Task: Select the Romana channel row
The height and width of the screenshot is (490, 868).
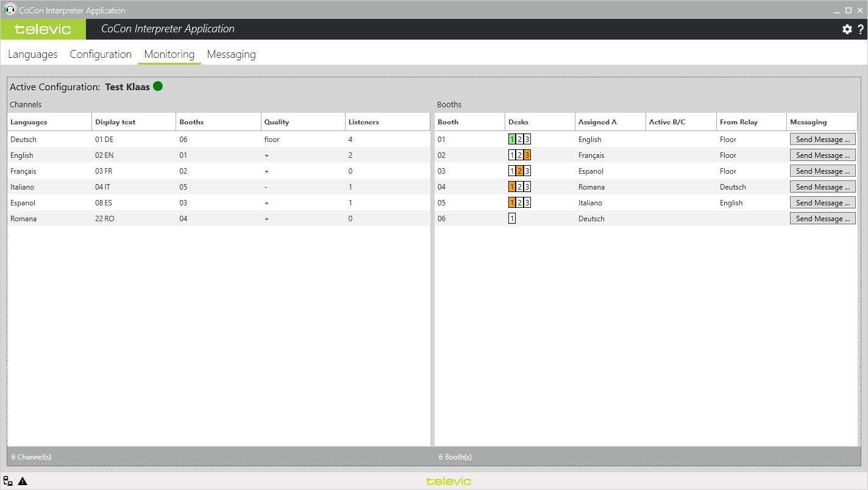Action: (219, 219)
